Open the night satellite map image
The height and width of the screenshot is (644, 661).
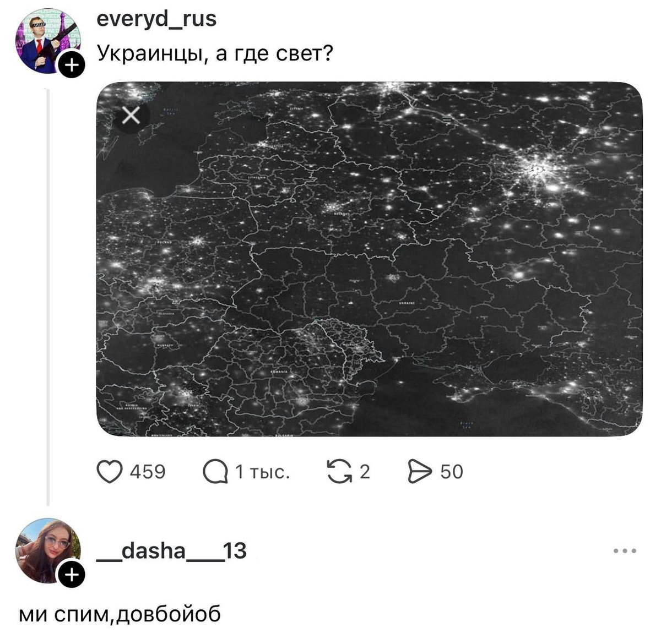pyautogui.click(x=369, y=259)
